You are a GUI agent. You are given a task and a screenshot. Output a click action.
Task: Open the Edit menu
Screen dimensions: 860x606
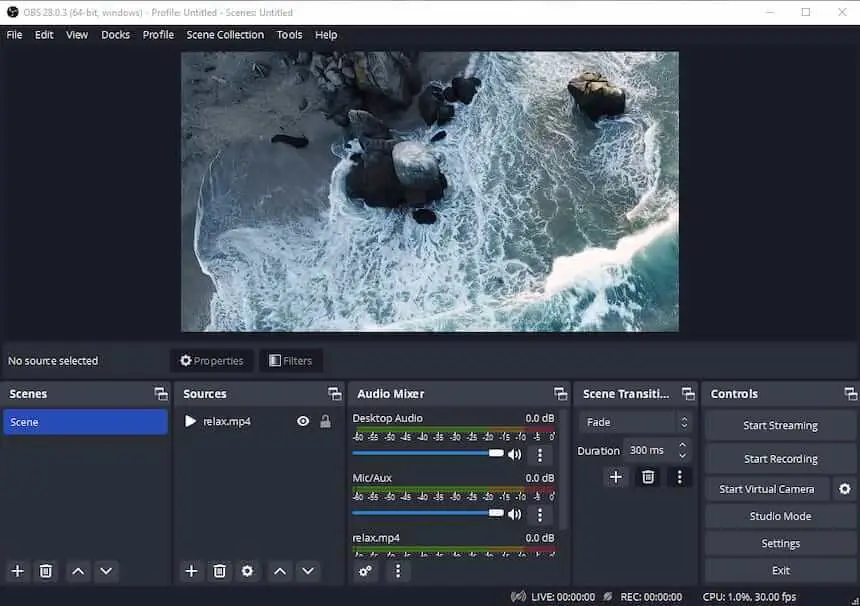44,35
